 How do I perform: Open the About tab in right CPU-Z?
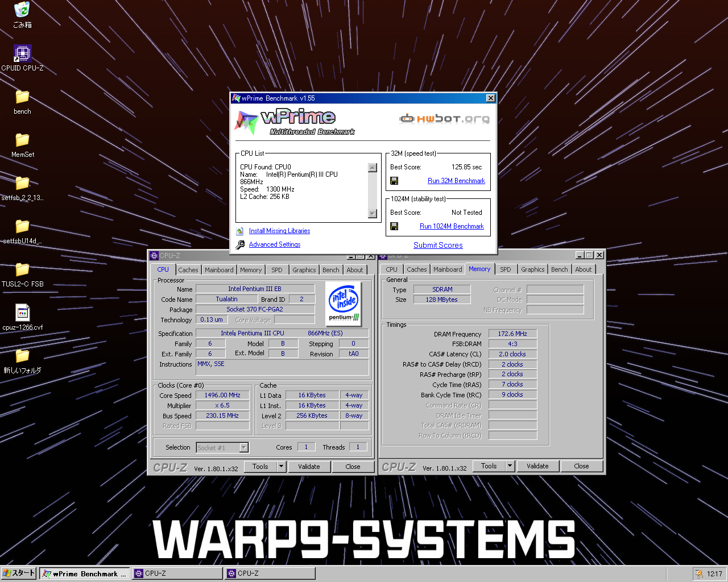pos(584,269)
